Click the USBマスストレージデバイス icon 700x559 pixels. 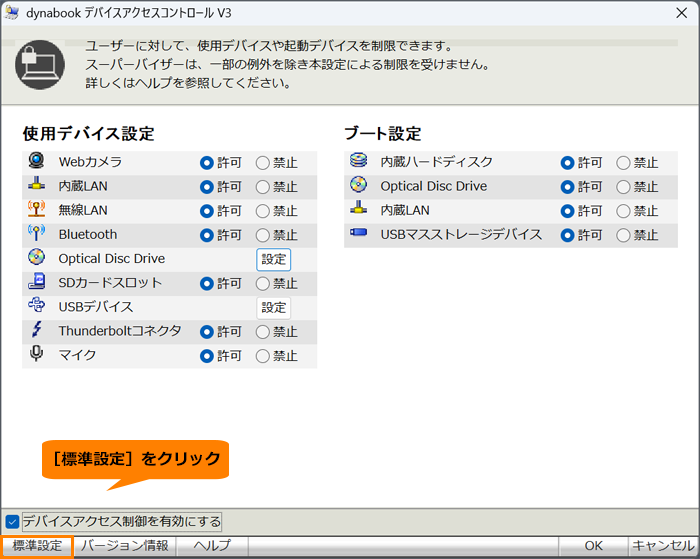tap(358, 232)
